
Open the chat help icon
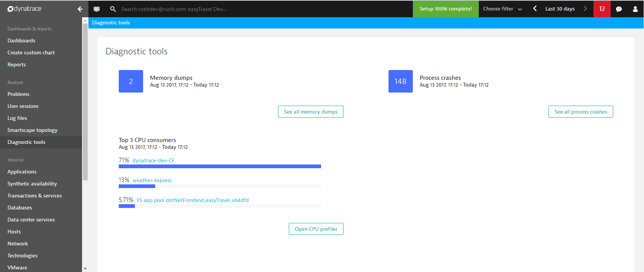click(x=619, y=9)
